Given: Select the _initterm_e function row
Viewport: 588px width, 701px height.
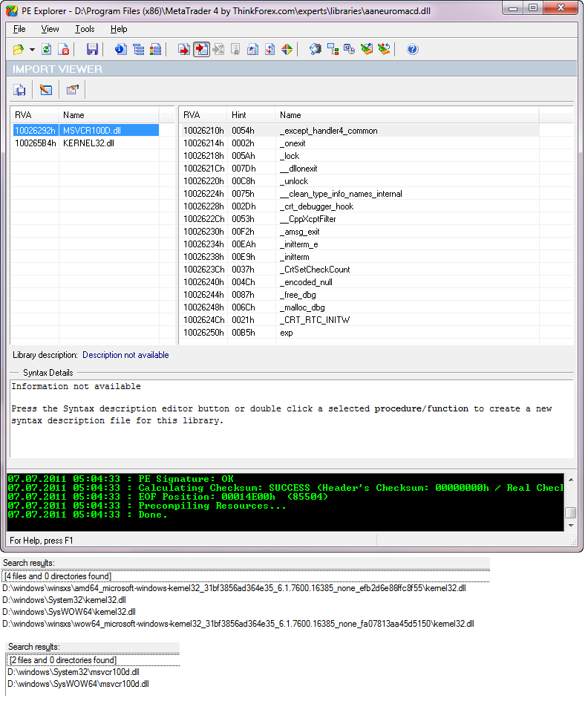Looking at the screenshot, I should (x=359, y=244).
